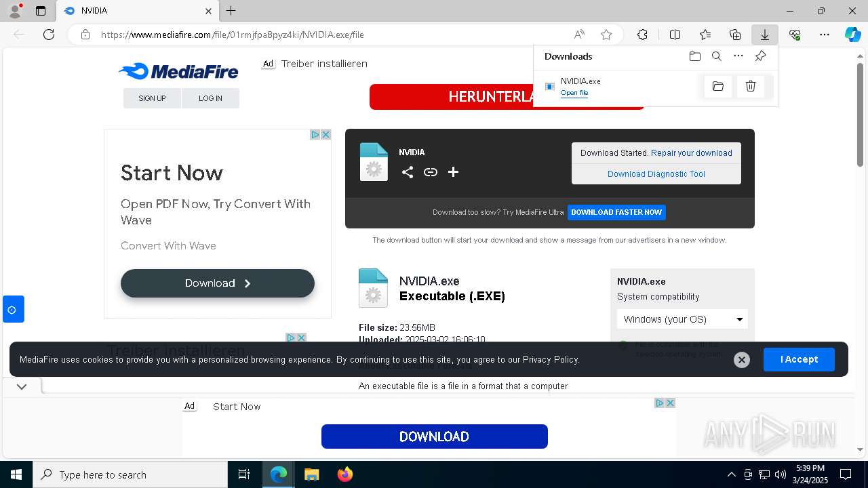
Task: Open downloads folder icon in Downloads header
Action: tap(694, 56)
